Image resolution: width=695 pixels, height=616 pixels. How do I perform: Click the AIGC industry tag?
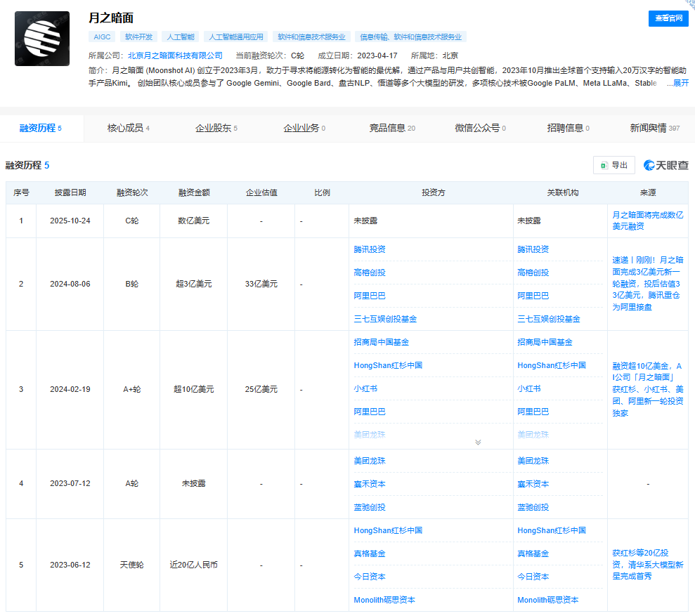[101, 37]
